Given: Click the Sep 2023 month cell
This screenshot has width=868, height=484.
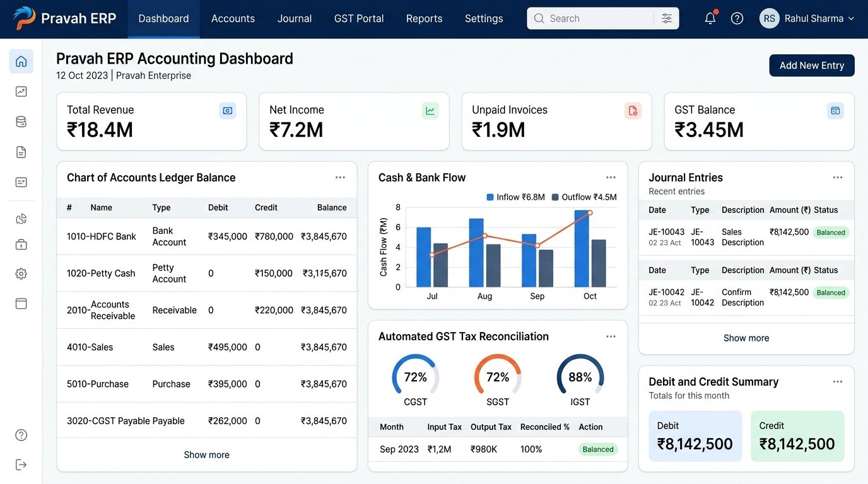Looking at the screenshot, I should (x=399, y=449).
